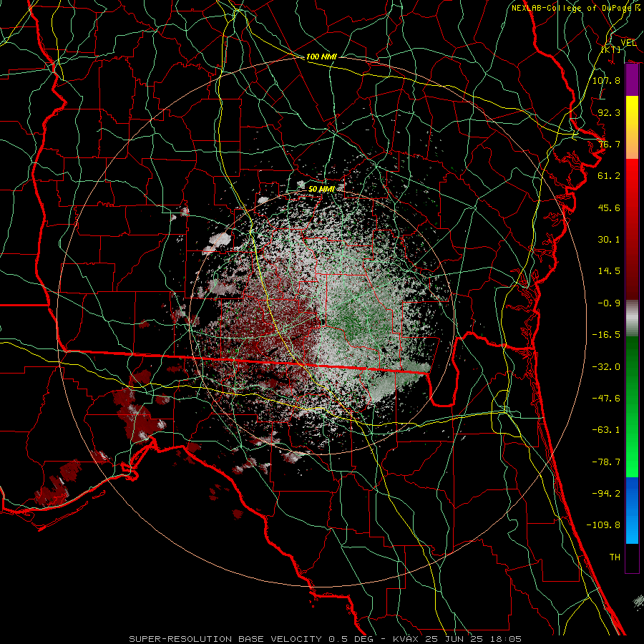Click the gray near-zero segment of the color bar
The height and width of the screenshot is (644, 644).
coord(632,318)
